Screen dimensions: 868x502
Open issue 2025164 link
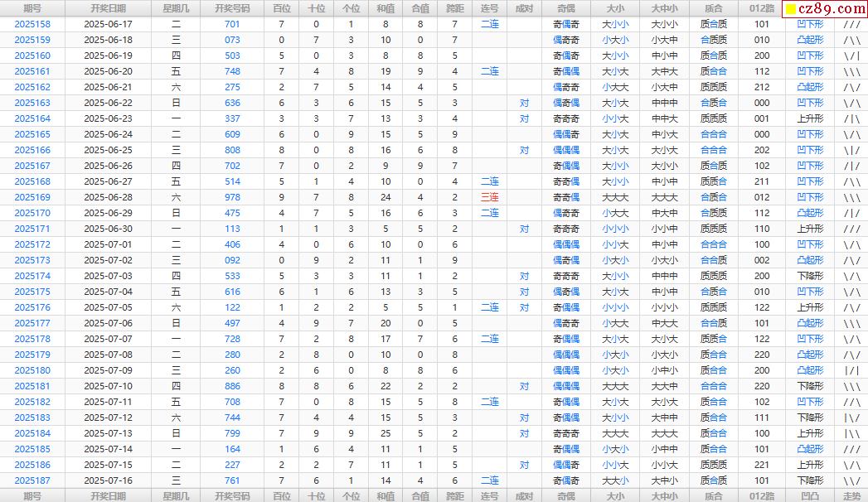(32, 118)
